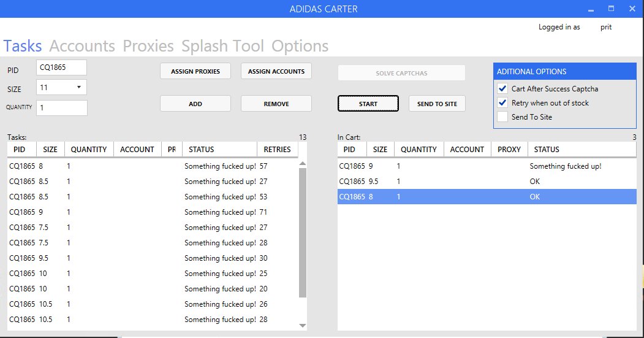This screenshot has width=644, height=338.
Task: Click the START button
Action: (x=368, y=104)
